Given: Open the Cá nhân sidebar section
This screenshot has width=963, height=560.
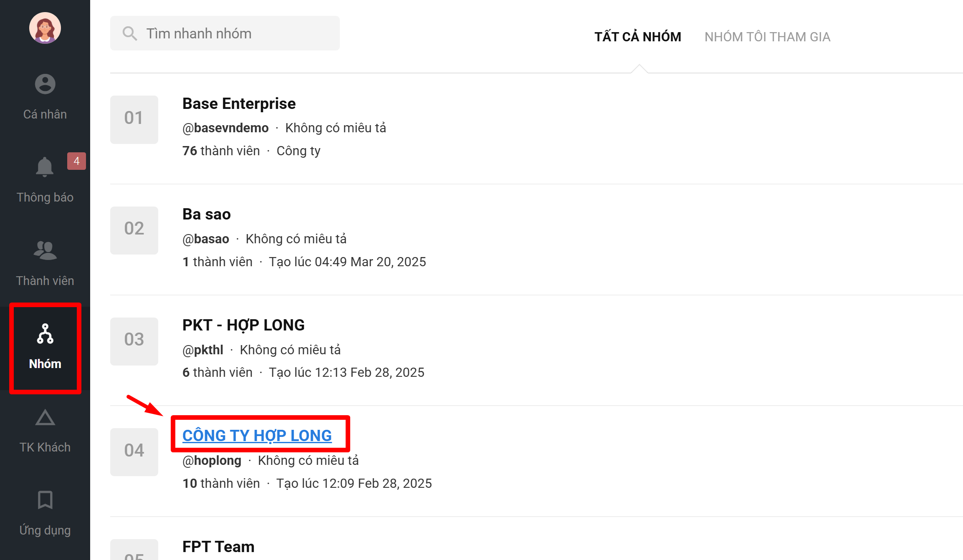Looking at the screenshot, I should point(45,96).
